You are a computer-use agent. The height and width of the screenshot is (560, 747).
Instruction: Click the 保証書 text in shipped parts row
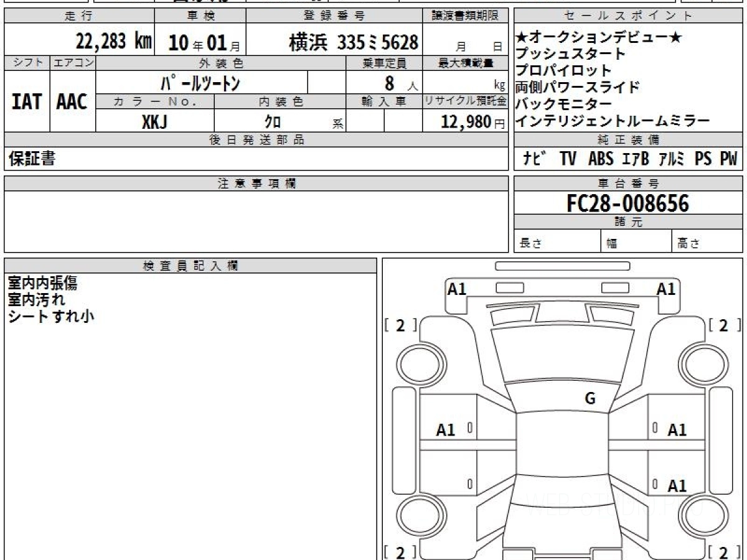coord(32,159)
